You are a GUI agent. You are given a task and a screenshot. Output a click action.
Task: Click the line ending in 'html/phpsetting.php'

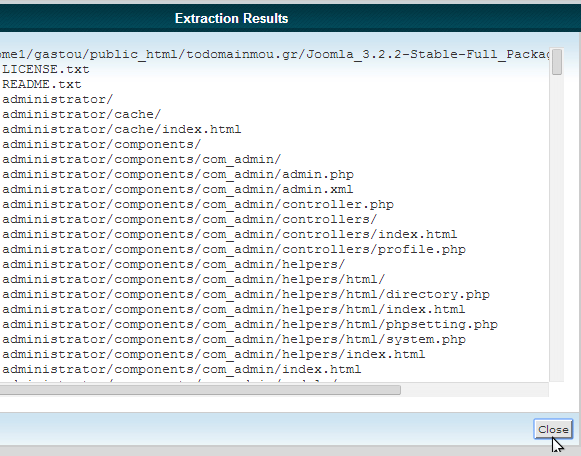coord(250,324)
